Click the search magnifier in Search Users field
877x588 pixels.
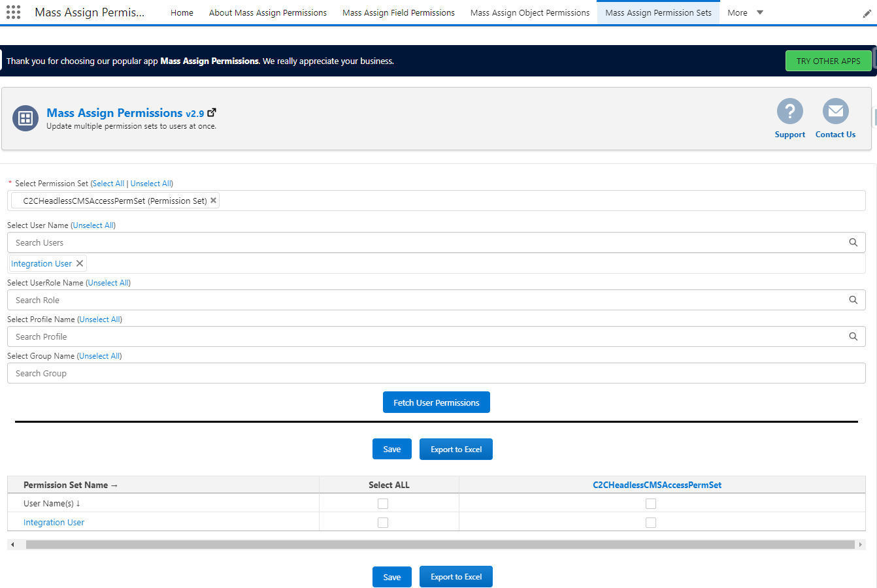tap(853, 242)
